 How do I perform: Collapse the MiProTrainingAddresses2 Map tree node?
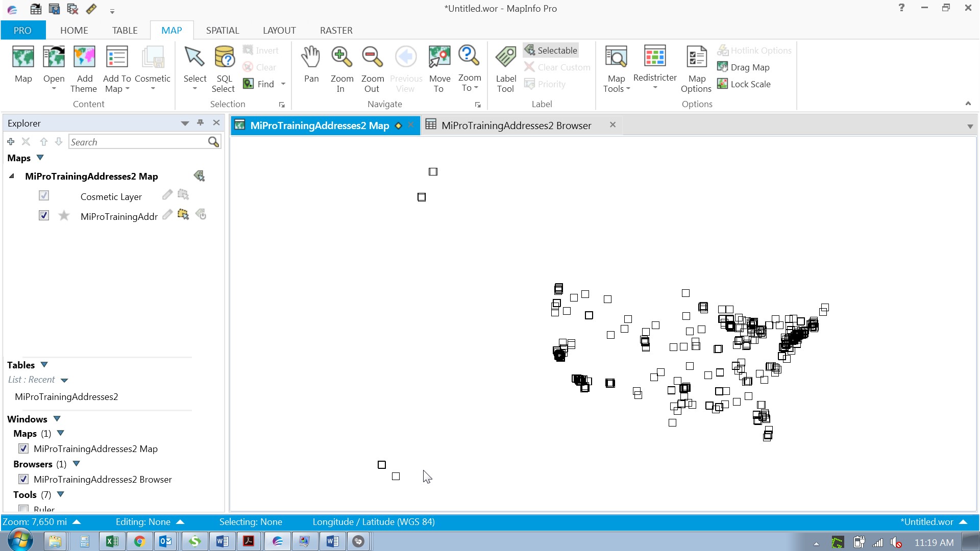tap(11, 176)
